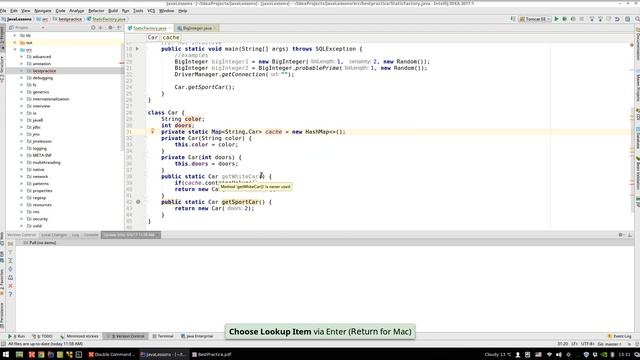Click the cache breadcrumb above the editor
Image resolution: width=640 pixels, height=360 pixels.
pyautogui.click(x=171, y=37)
